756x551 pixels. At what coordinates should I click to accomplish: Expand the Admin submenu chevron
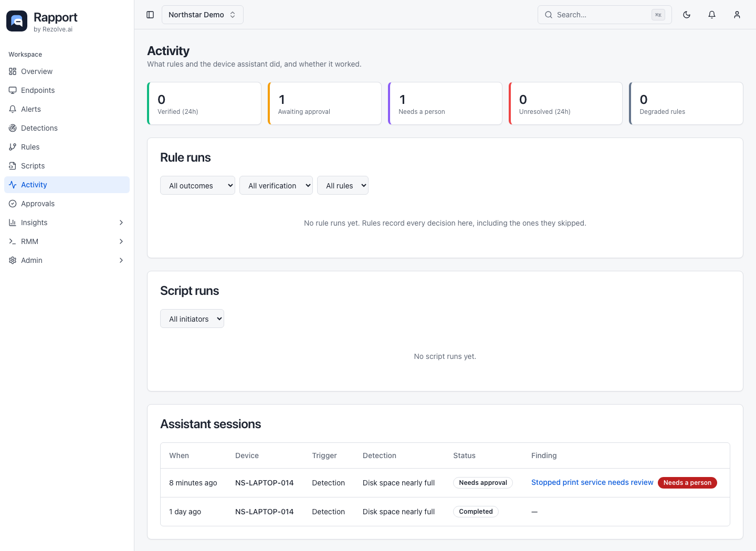tap(121, 260)
